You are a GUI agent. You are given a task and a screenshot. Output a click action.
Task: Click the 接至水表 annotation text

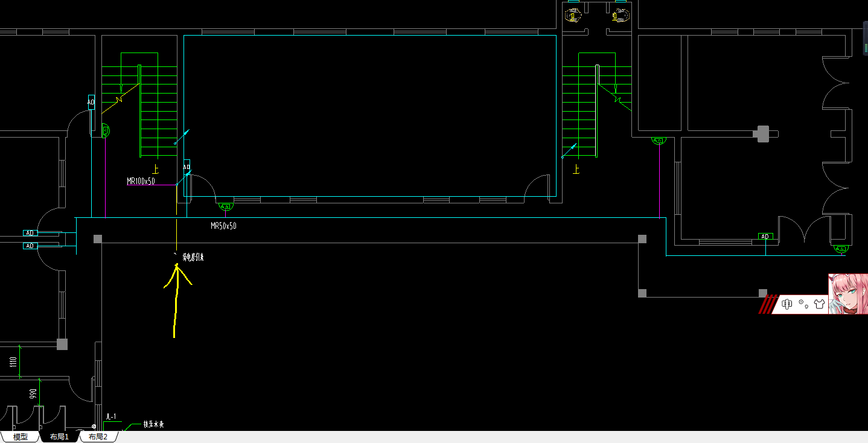[153, 424]
